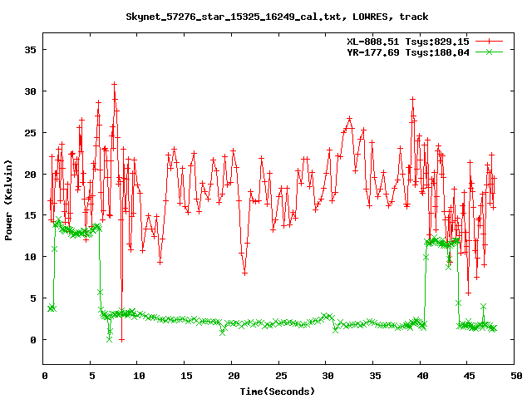This screenshot has width=532, height=399.
Task: Click the Power (Kelvin) y-axis label
Action: tap(8, 200)
